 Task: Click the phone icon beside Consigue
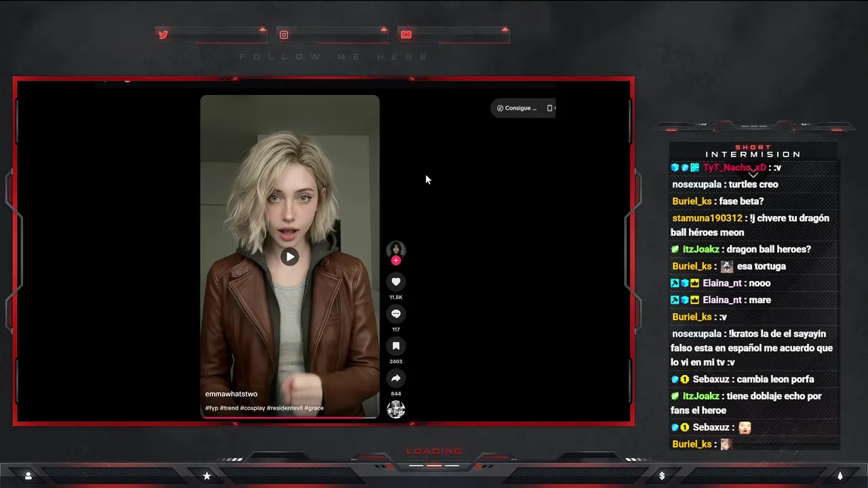coord(549,108)
